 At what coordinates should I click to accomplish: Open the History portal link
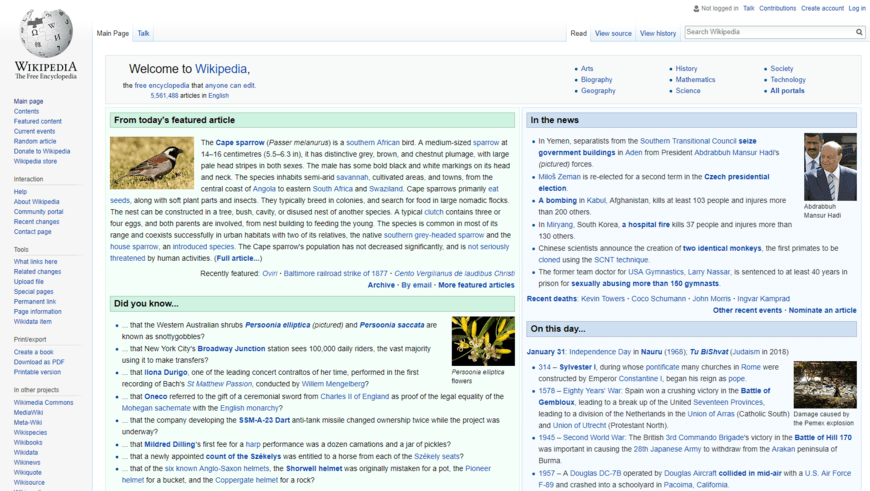click(686, 69)
